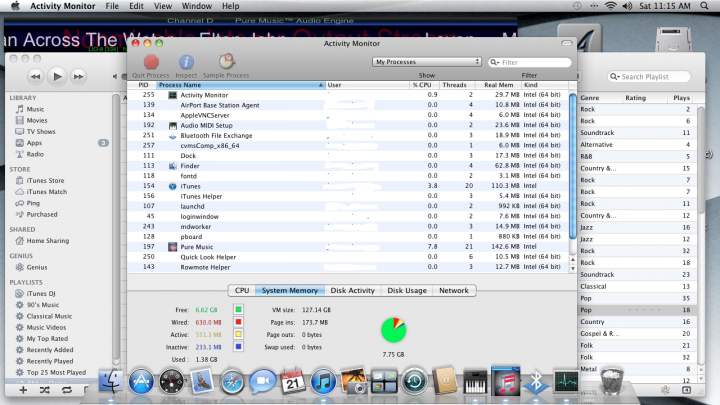Open Pure Music icon in dock
This screenshot has width=720, height=405.
506,382
